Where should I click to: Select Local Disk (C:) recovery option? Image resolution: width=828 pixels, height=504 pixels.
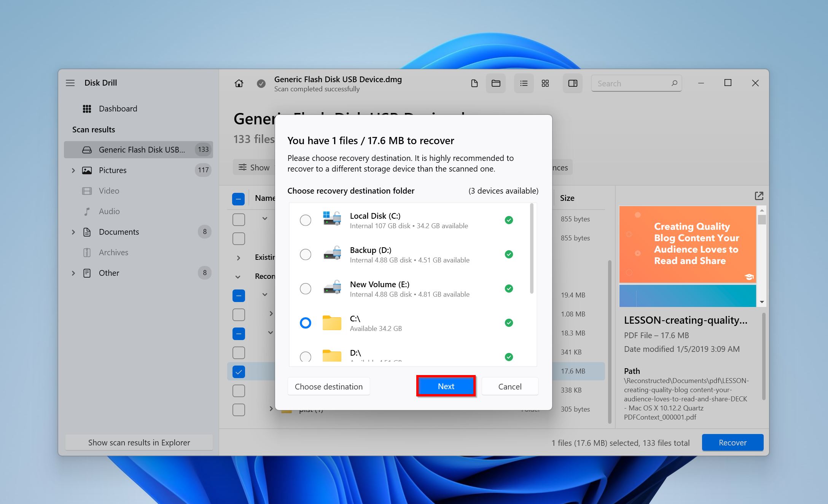click(305, 220)
